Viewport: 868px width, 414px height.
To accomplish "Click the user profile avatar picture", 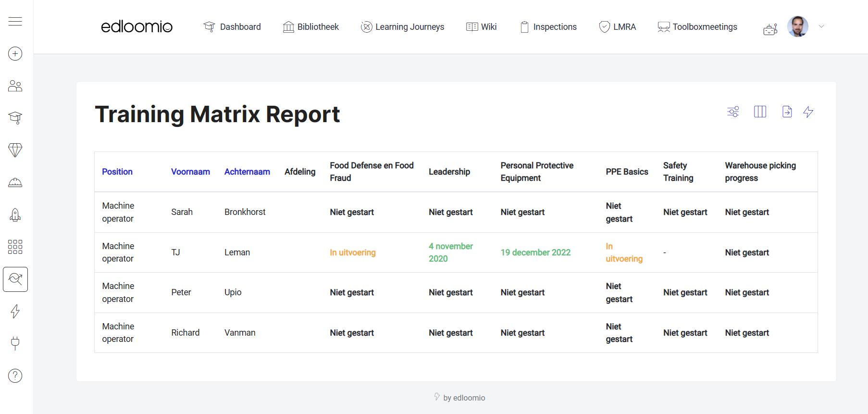I will click(798, 26).
